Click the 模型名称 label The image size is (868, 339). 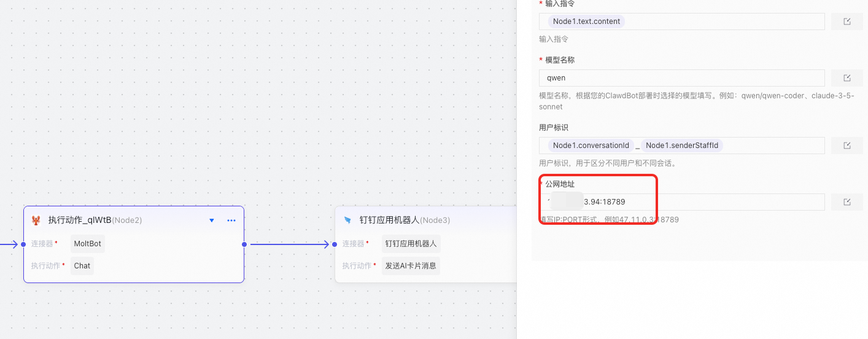tap(560, 60)
